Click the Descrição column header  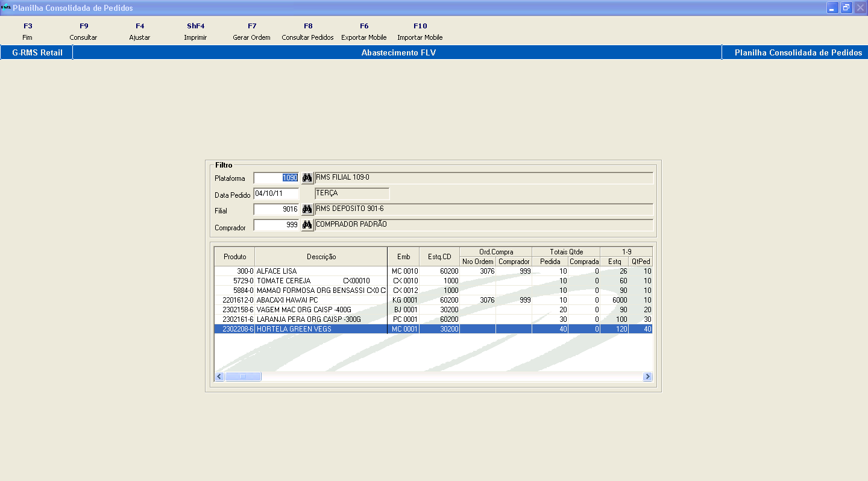click(321, 257)
